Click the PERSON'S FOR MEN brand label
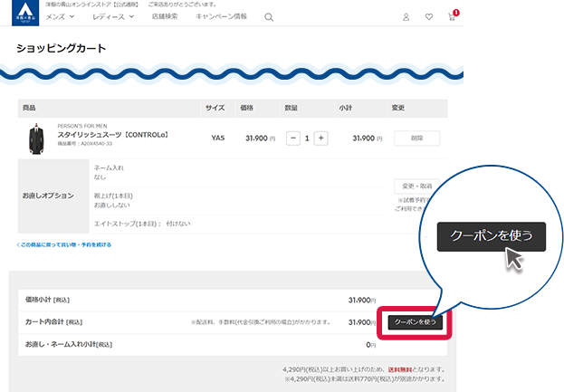This screenshot has width=564, height=392. 83,126
